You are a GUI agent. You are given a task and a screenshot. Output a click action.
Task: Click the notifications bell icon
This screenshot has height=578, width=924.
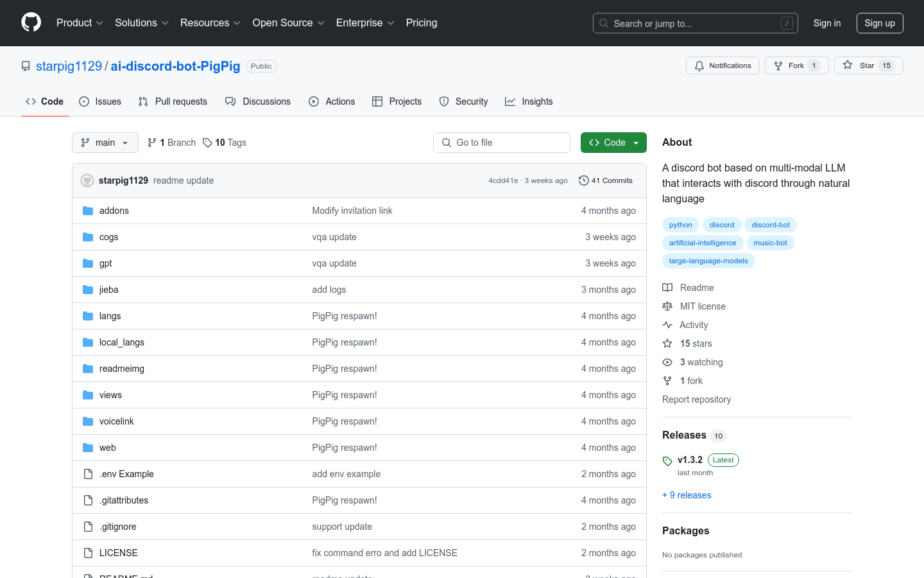click(x=699, y=66)
